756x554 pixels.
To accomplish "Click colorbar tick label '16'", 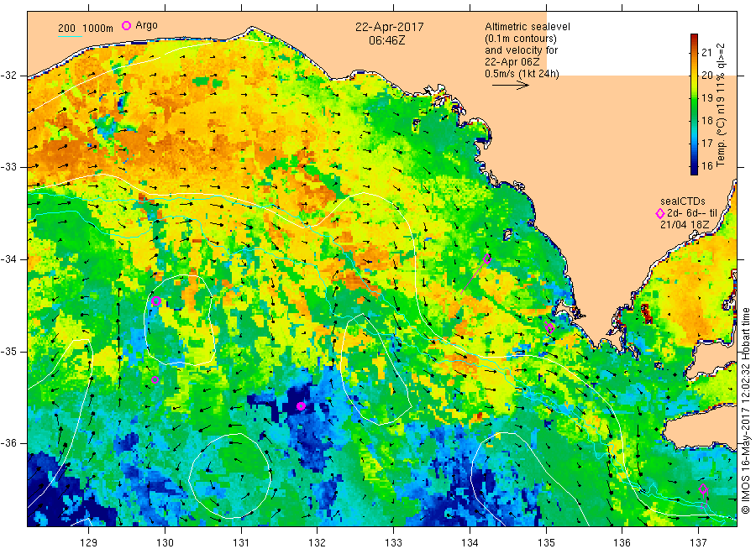I will [706, 165].
